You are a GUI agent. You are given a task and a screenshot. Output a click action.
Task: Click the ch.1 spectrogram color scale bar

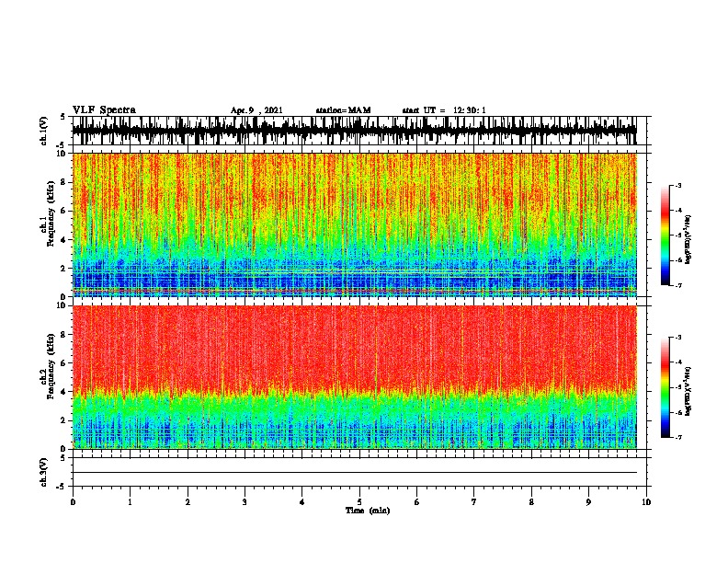pyautogui.click(x=665, y=236)
